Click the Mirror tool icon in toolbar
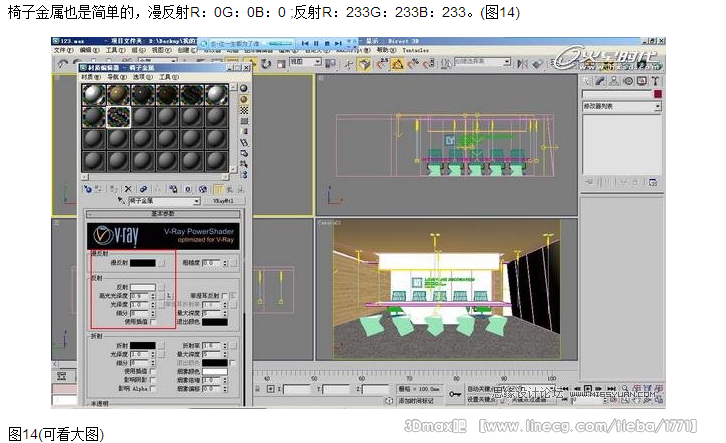726x443 pixels. pyautogui.click(x=522, y=63)
